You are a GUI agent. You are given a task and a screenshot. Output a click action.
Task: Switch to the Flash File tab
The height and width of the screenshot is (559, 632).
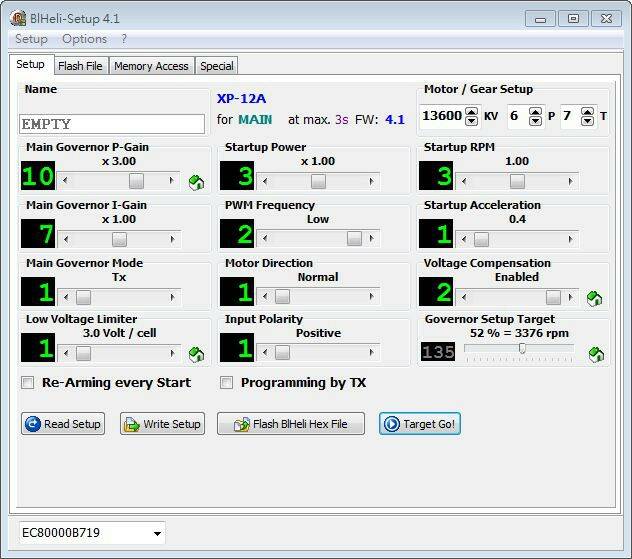click(80, 66)
